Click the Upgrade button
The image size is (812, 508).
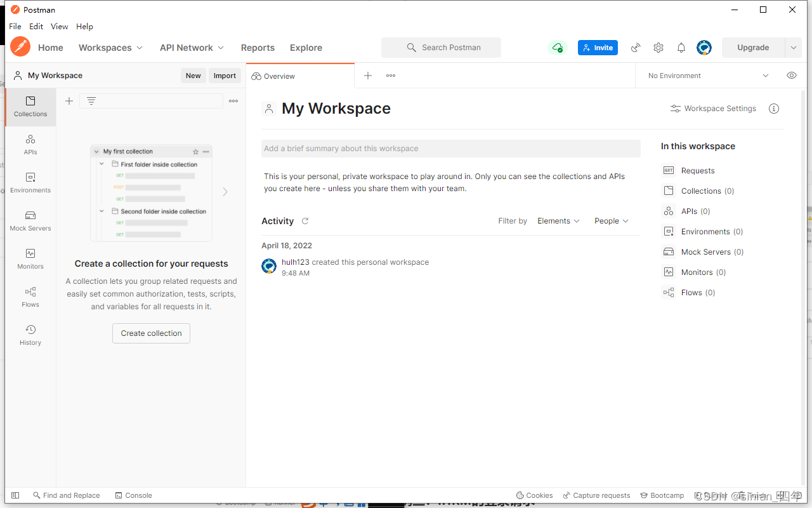pos(753,48)
